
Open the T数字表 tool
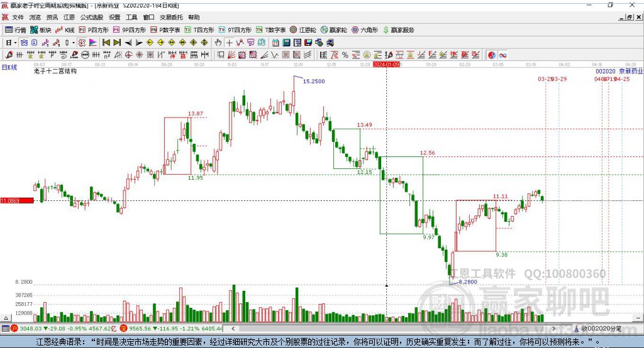[x=270, y=30]
